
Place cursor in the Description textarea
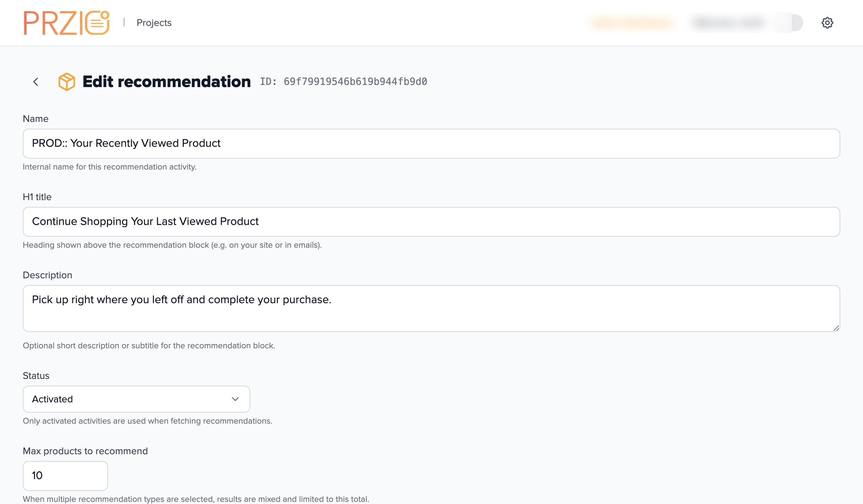pyautogui.click(x=431, y=309)
